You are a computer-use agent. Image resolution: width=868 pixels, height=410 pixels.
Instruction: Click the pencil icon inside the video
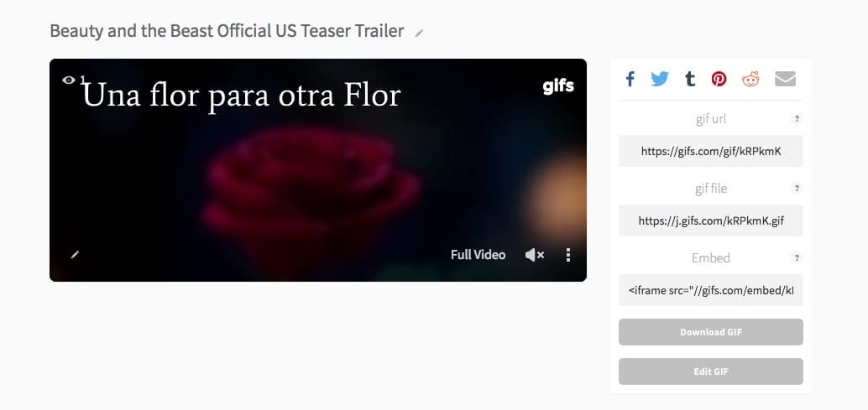[x=76, y=255]
